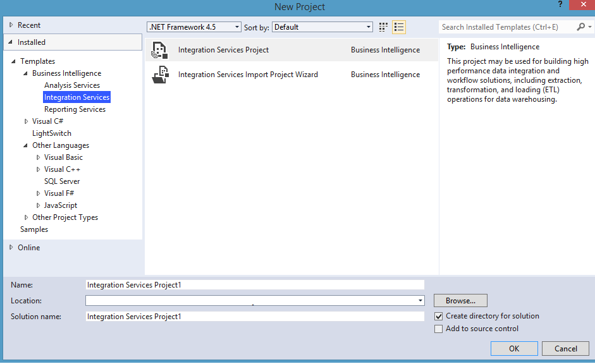Select Analysis Services in the tree
The image size is (595, 364).
(x=72, y=85)
